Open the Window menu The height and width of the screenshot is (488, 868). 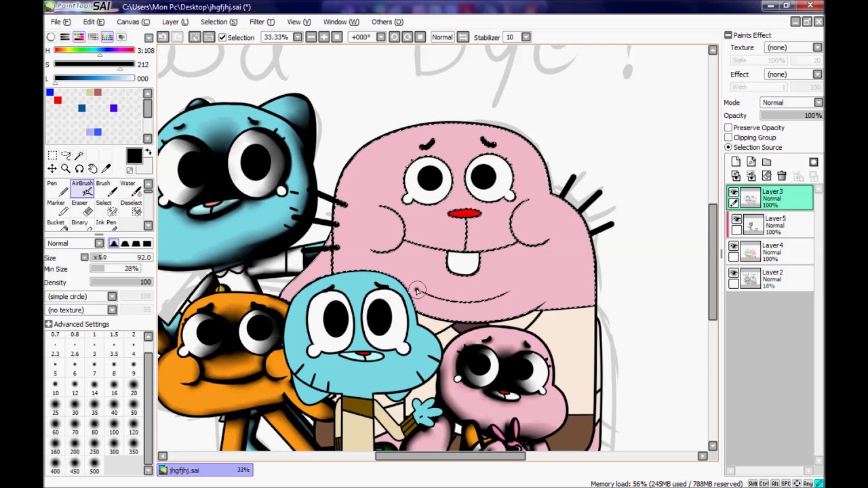[x=341, y=22]
